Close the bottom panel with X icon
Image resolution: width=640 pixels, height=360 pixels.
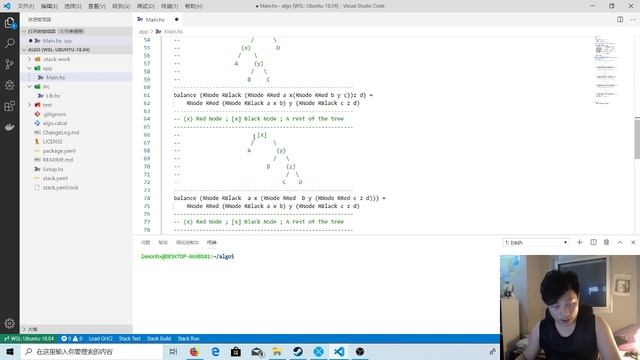pyautogui.click(x=633, y=242)
